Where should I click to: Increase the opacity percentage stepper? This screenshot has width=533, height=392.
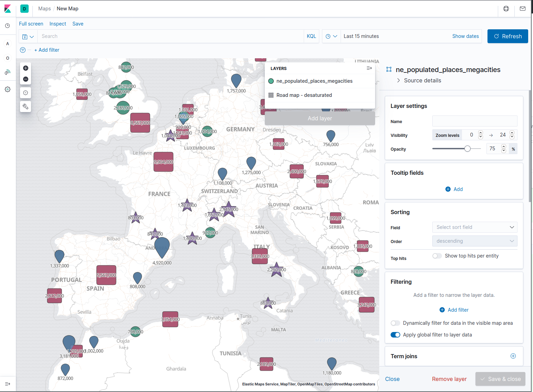point(504,147)
